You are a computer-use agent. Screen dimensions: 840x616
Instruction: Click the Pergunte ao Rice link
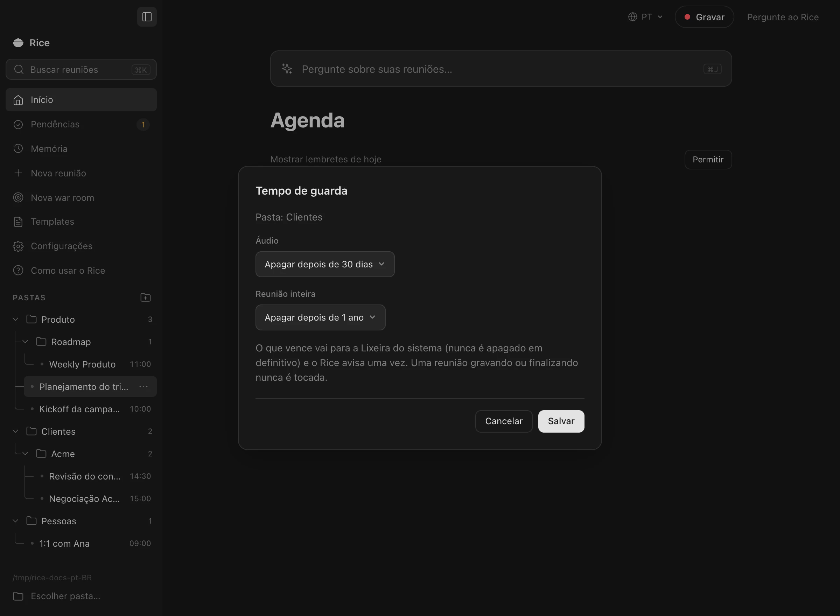pos(783,17)
